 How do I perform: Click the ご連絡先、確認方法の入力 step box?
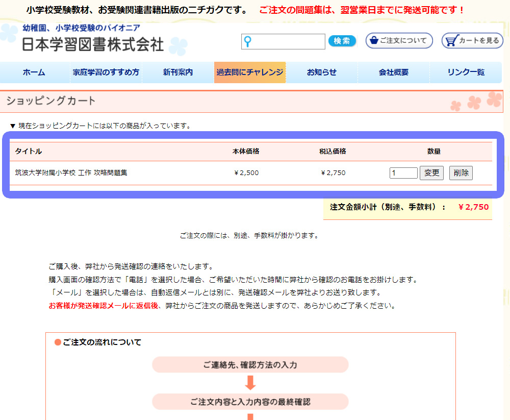[250, 365]
